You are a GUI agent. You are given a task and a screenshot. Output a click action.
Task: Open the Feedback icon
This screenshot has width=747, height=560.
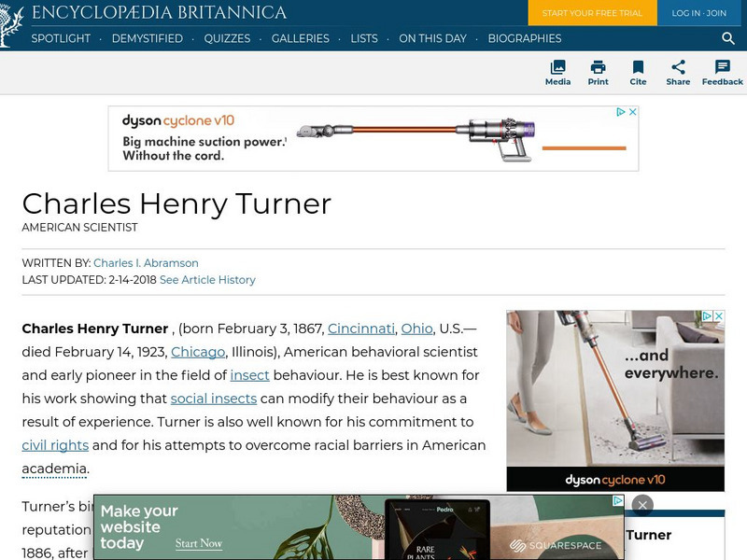(722, 72)
